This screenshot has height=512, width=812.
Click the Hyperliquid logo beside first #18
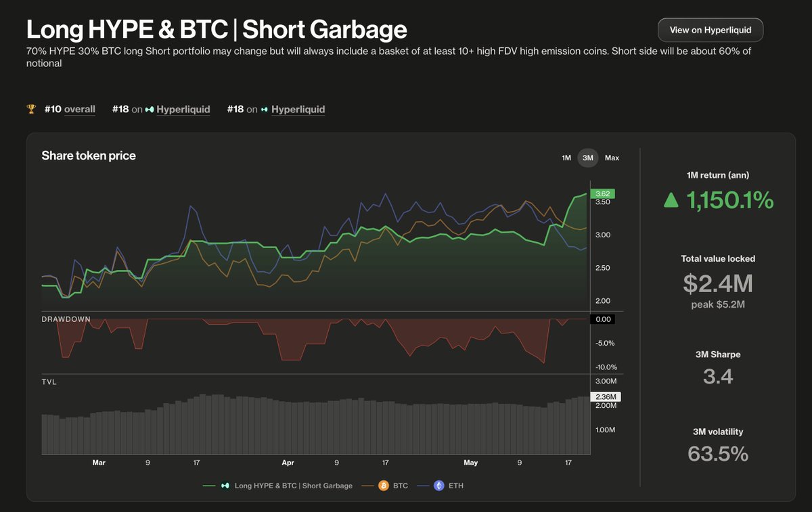point(150,110)
